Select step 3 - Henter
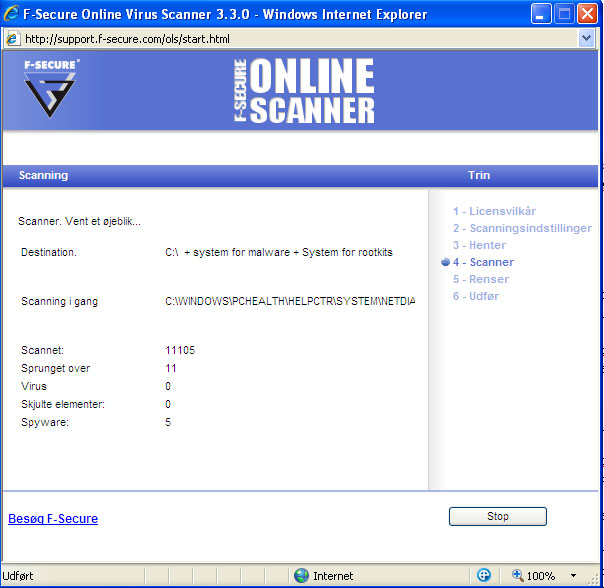The height and width of the screenshot is (588, 604). click(479, 245)
